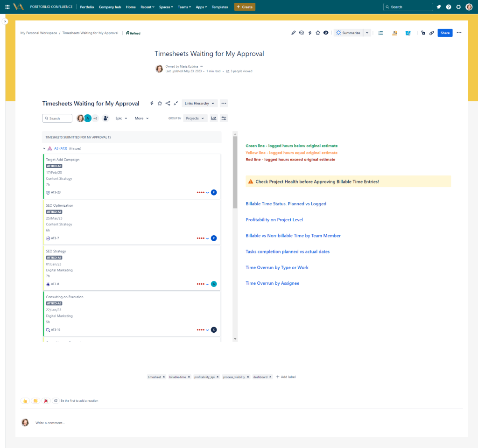Open the chart view icon beside Group By

[x=214, y=118]
